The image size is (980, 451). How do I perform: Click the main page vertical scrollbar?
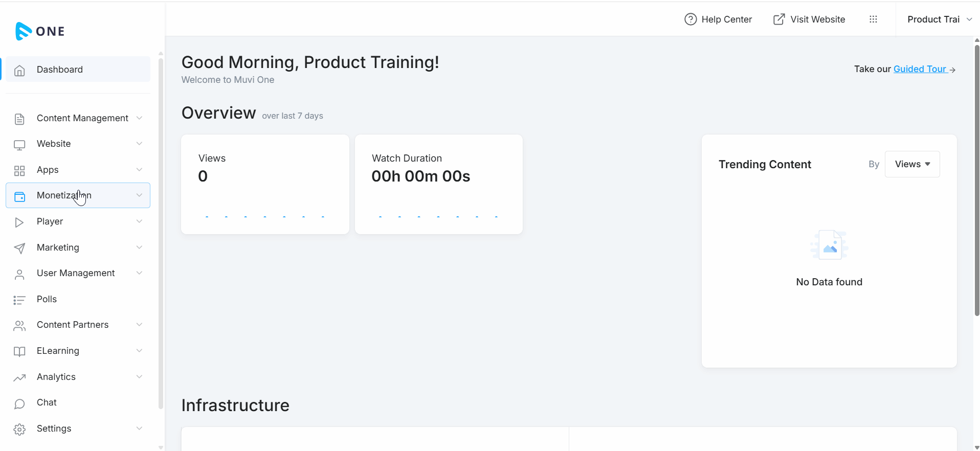point(976,179)
